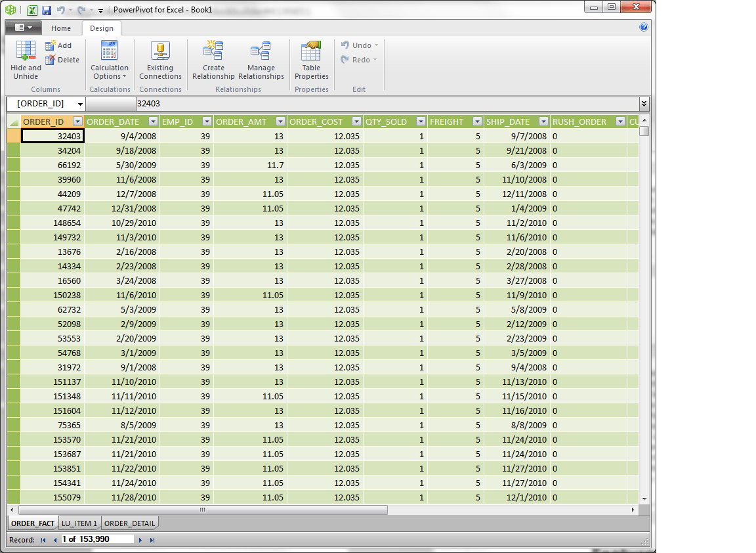756x553 pixels.
Task: Open the LU_ITEM 1 table tab
Action: pyautogui.click(x=79, y=523)
